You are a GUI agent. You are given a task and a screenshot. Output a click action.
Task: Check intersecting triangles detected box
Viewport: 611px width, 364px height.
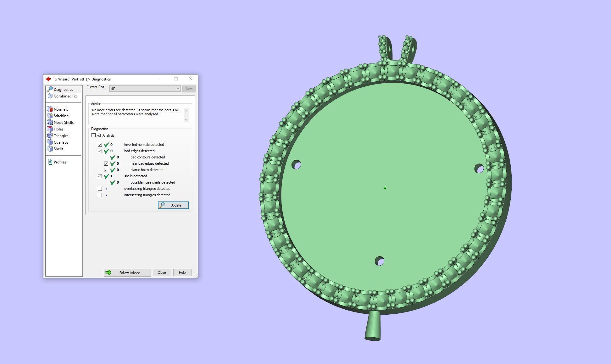pyautogui.click(x=100, y=195)
